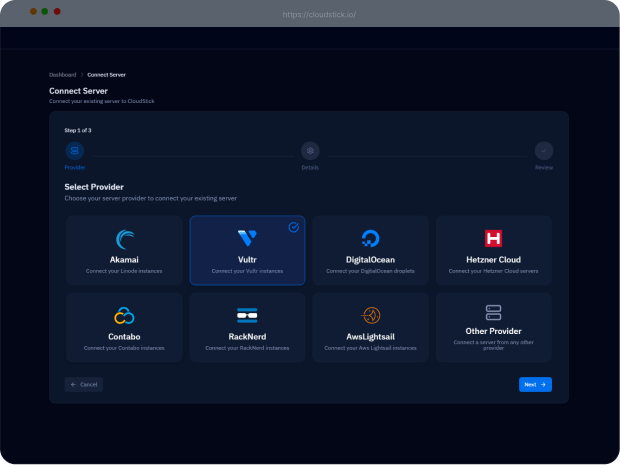
Task: Click the Details step gear icon
Action: click(310, 151)
